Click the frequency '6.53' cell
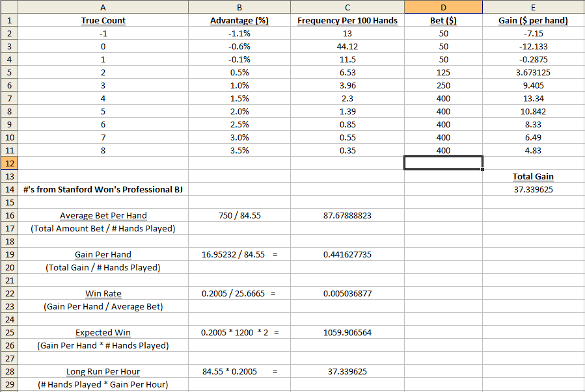This screenshot has height=392, width=585. [347, 73]
